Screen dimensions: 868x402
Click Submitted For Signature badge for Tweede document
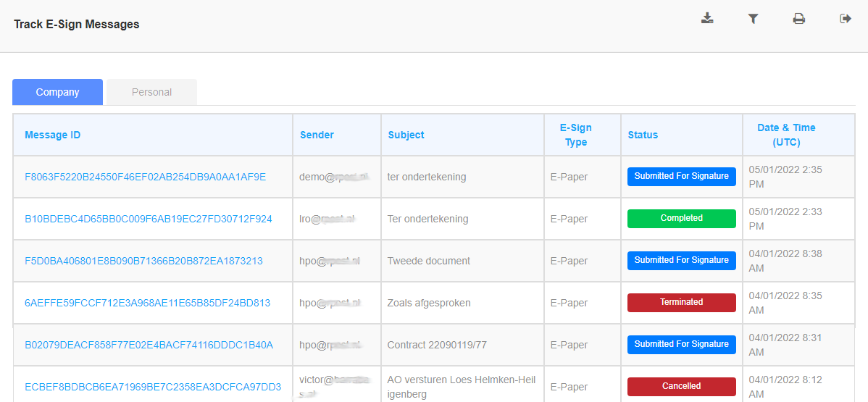point(681,260)
